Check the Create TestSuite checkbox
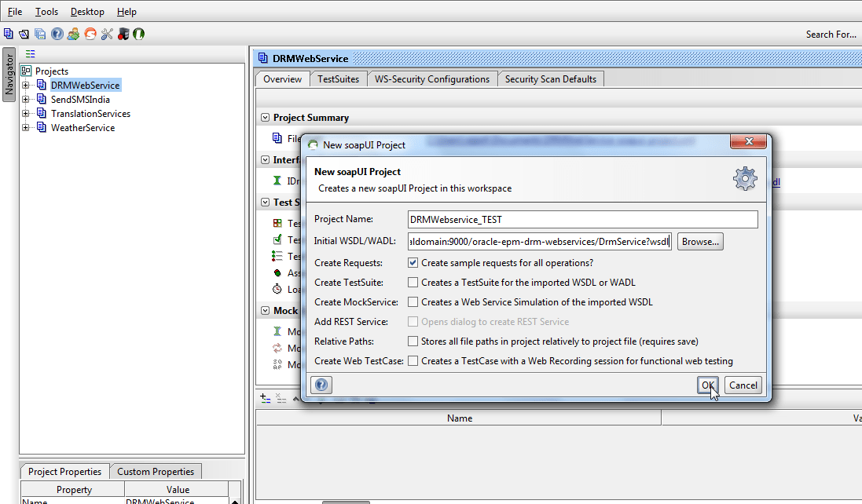 tap(413, 282)
